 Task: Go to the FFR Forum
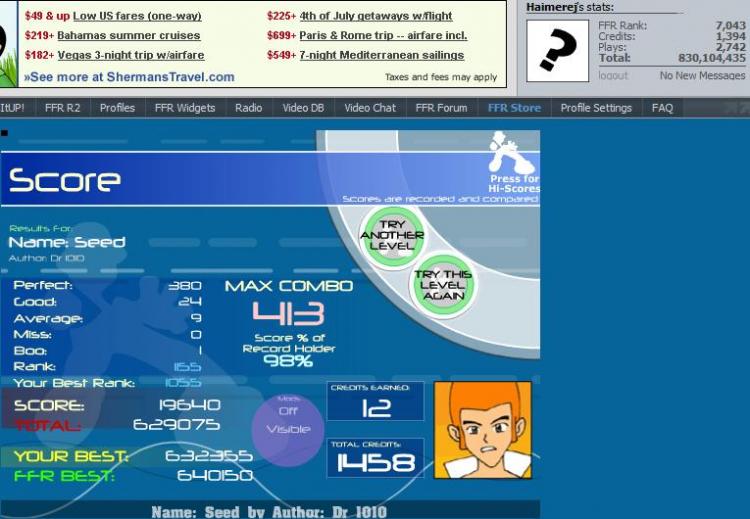click(441, 108)
